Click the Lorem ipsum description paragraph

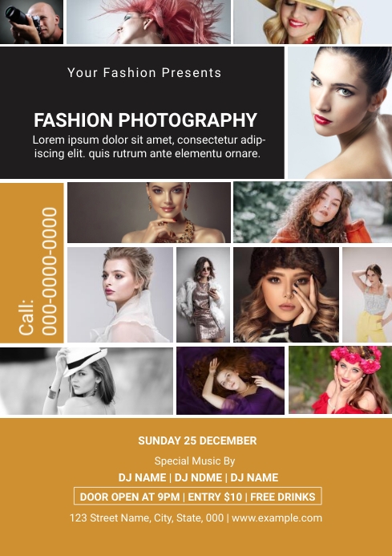coord(148,147)
